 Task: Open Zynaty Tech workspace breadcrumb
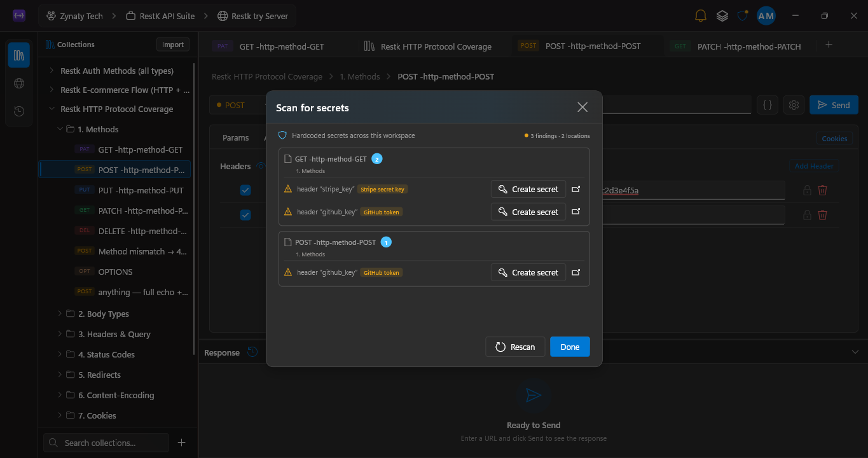pos(75,16)
